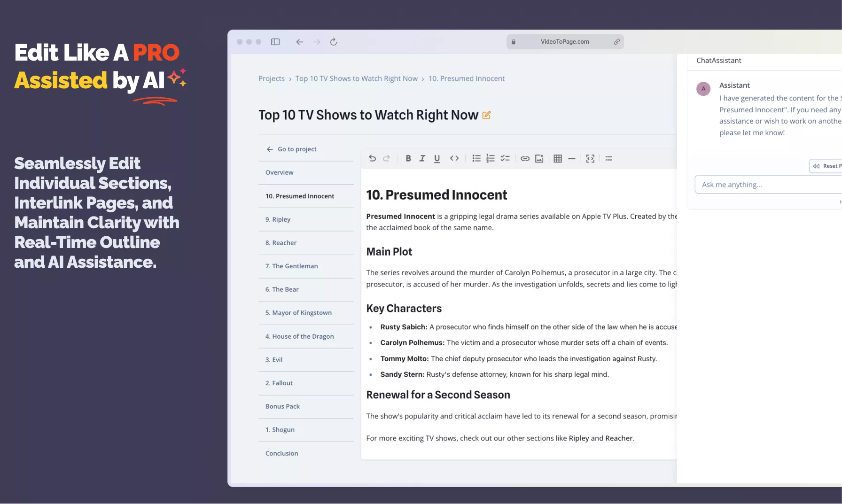Image resolution: width=842 pixels, height=504 pixels.
Task: Insert a bulleted list
Action: click(476, 158)
